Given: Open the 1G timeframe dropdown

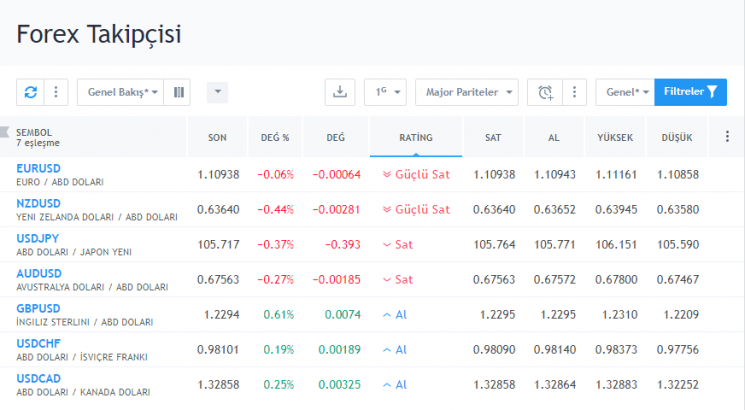Looking at the screenshot, I should click(385, 92).
